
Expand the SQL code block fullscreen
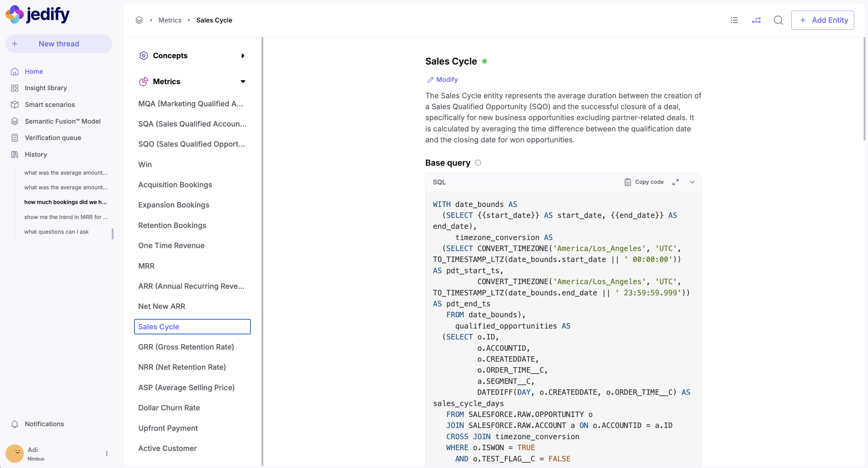(x=675, y=182)
